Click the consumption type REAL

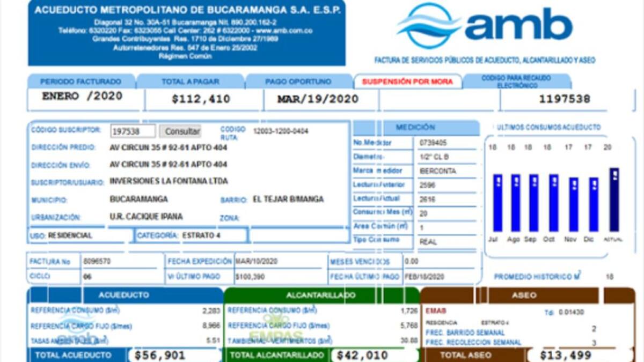point(428,241)
